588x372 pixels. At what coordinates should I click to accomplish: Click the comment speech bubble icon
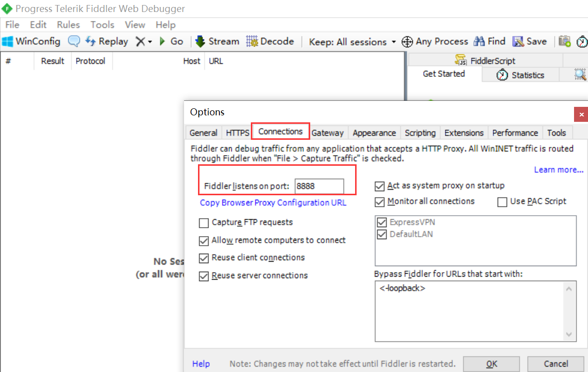coord(74,41)
